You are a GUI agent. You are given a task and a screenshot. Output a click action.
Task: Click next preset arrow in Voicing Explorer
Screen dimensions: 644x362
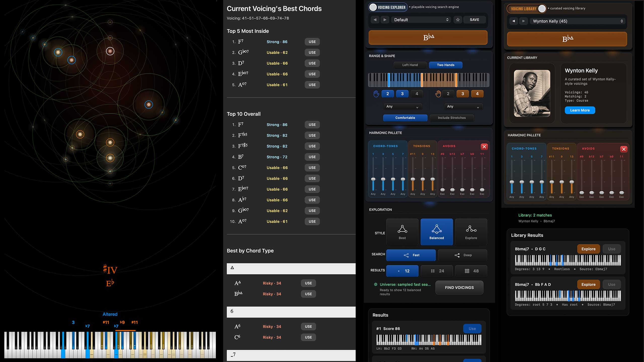tap(385, 20)
